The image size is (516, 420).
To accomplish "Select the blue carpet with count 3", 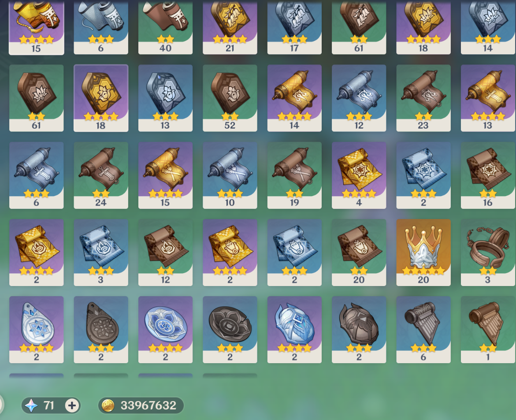I will (101, 252).
